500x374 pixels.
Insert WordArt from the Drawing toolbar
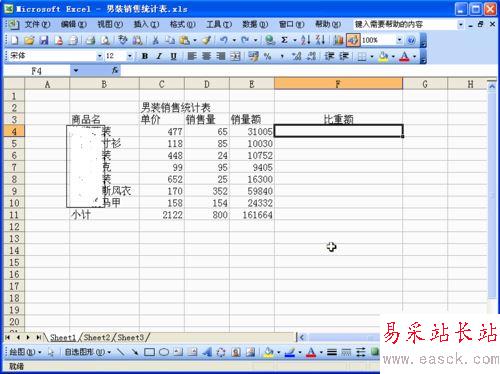tap(207, 352)
